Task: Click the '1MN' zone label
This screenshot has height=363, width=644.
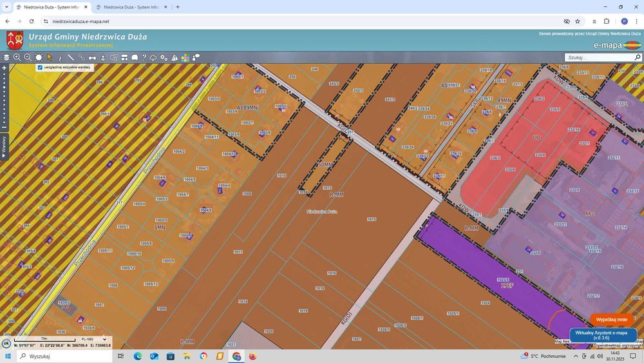Action: click(160, 228)
